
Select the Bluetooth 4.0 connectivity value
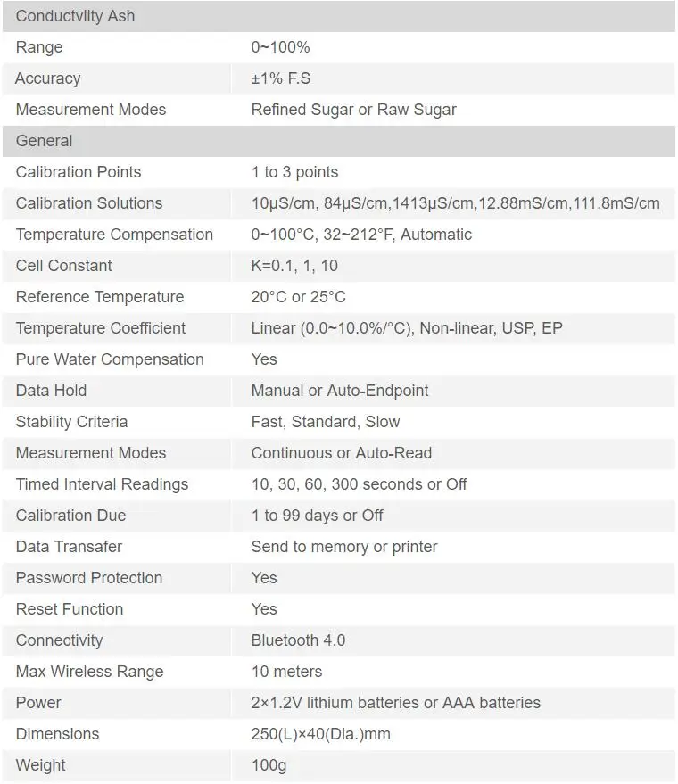298,640
